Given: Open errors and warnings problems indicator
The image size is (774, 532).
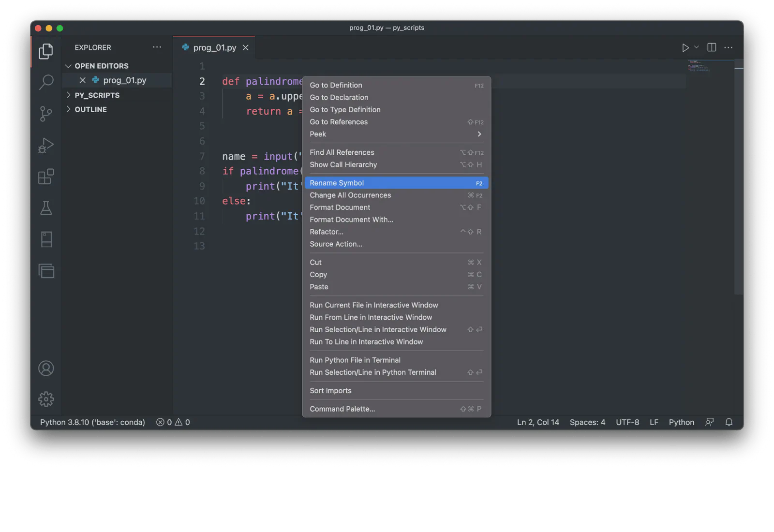Looking at the screenshot, I should click(x=173, y=422).
